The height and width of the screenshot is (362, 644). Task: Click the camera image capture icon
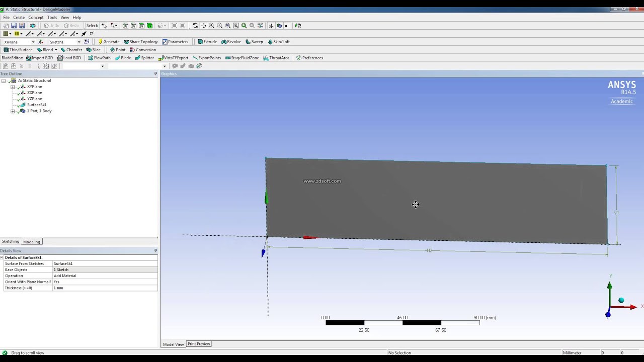tap(33, 26)
